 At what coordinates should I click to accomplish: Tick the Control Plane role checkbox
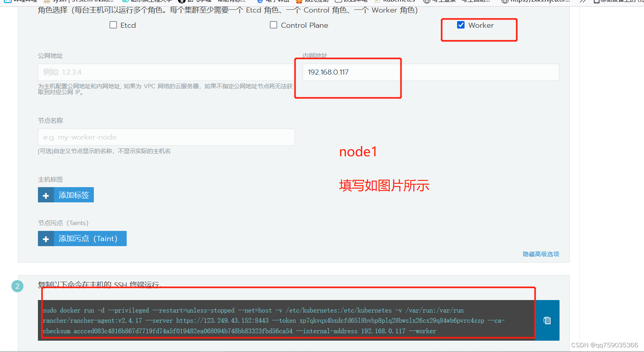274,25
